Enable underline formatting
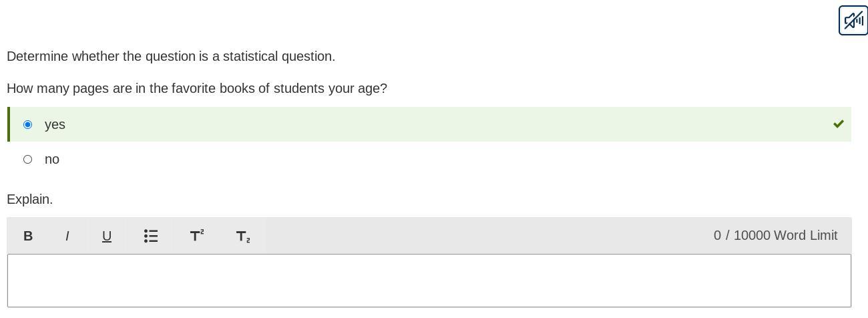The height and width of the screenshot is (318, 868). pyautogui.click(x=107, y=236)
